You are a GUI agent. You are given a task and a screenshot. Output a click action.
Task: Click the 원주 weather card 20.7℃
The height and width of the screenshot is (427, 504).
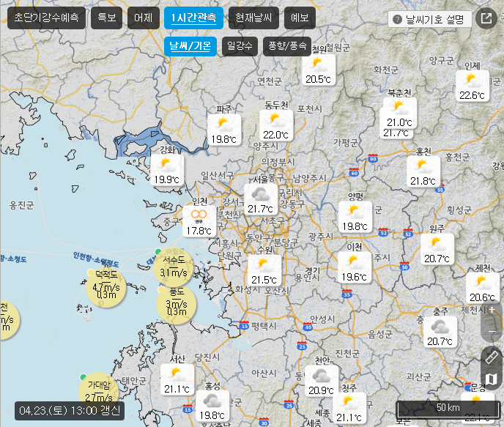437,249
